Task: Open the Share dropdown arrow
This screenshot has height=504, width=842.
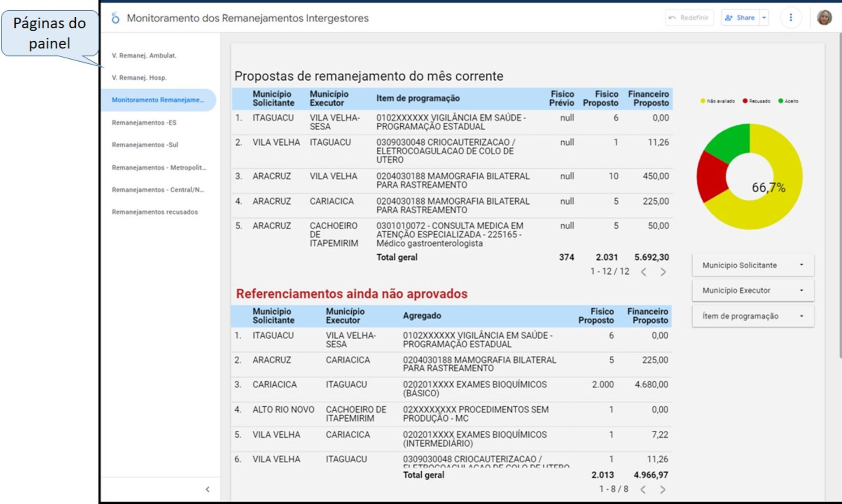Action: point(764,18)
